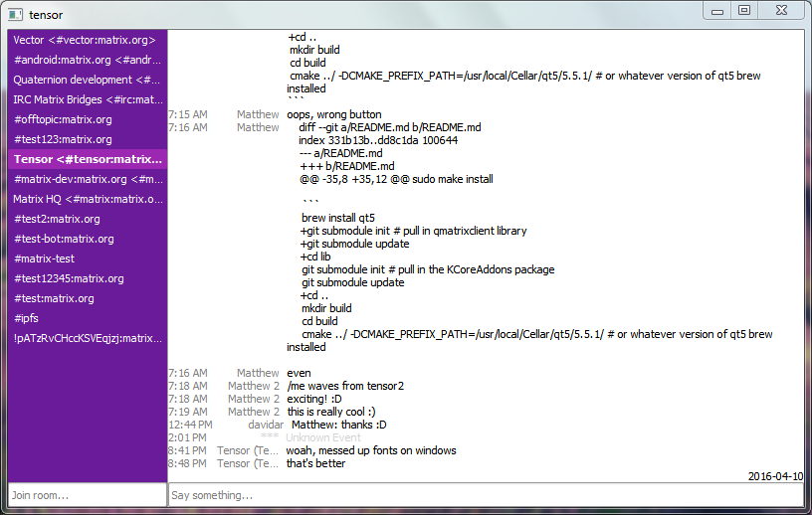The height and width of the screenshot is (515, 812).
Task: Click the '--- a/README.md' line
Action: (x=341, y=153)
